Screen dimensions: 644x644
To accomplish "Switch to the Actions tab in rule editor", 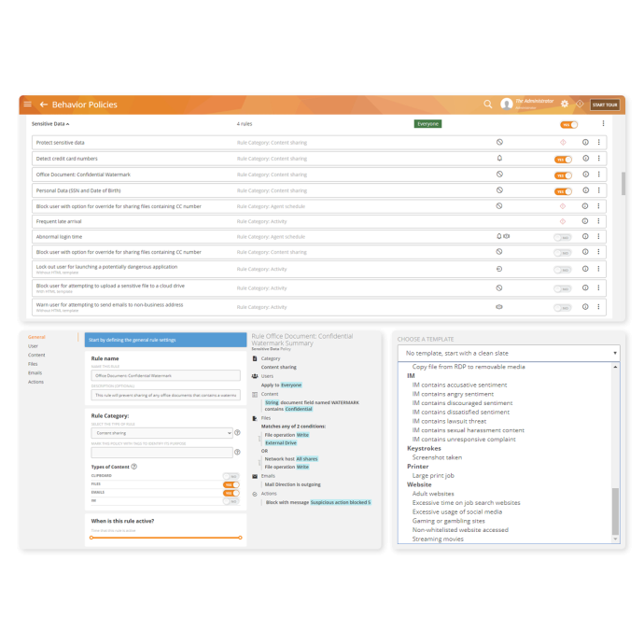I will (35, 382).
